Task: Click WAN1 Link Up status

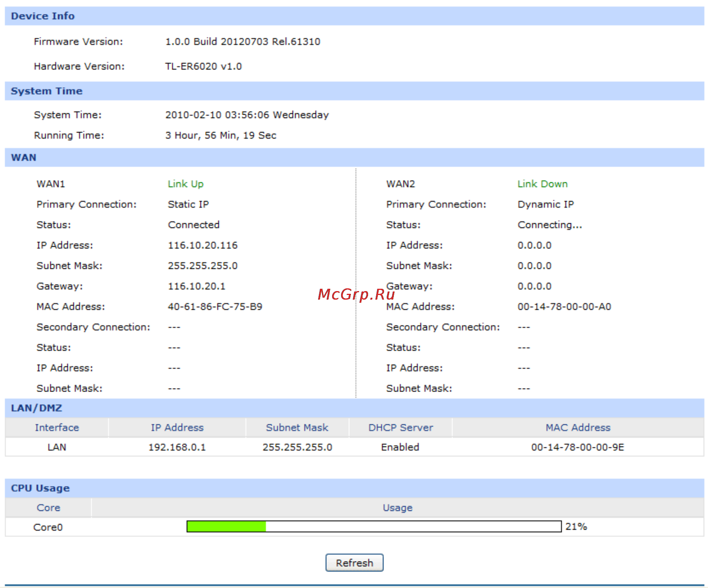Action: coord(186,184)
